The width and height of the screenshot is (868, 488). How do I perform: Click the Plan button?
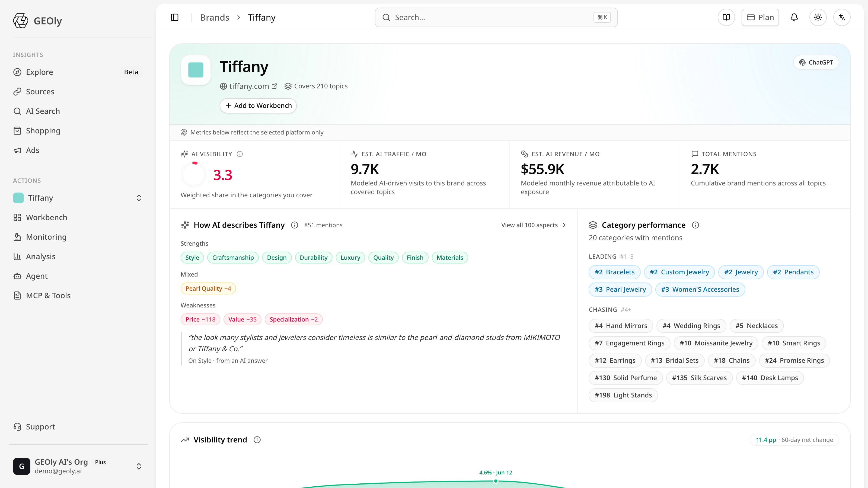(x=760, y=17)
